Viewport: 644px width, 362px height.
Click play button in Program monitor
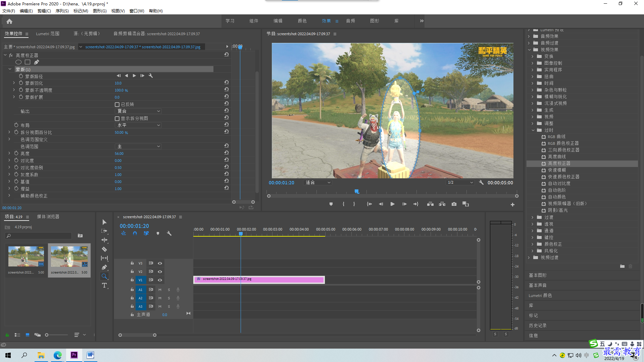click(x=392, y=204)
